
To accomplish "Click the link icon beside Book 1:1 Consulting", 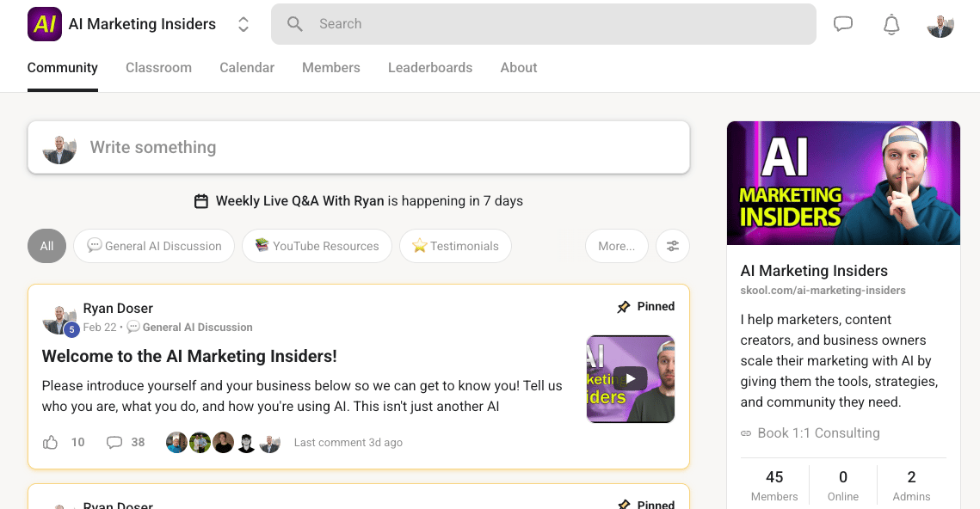I will [x=746, y=433].
